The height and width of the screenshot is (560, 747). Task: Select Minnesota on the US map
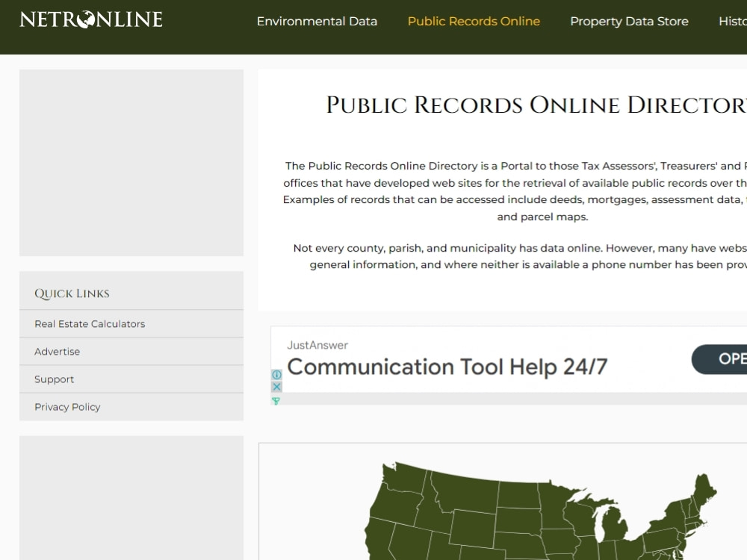(x=557, y=505)
